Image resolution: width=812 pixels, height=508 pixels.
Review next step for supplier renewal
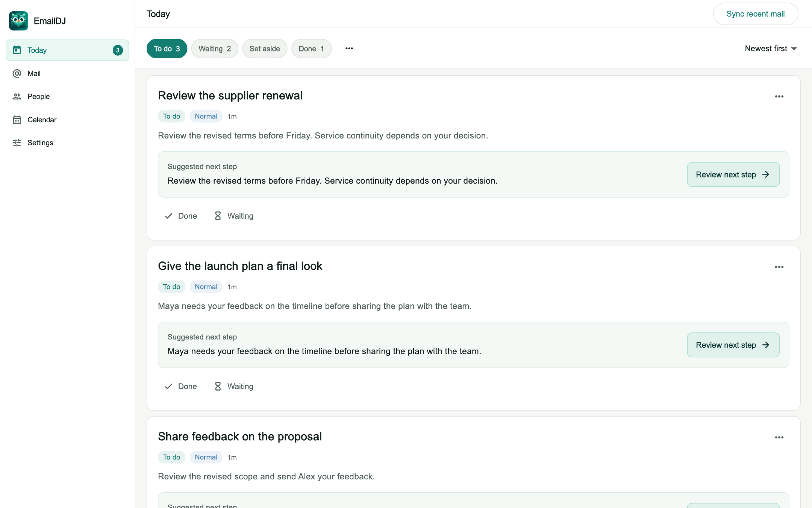(x=733, y=175)
